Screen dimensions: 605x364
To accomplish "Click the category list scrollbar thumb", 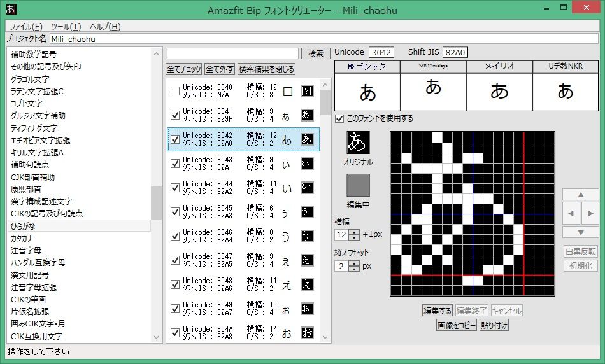I will tap(156, 203).
